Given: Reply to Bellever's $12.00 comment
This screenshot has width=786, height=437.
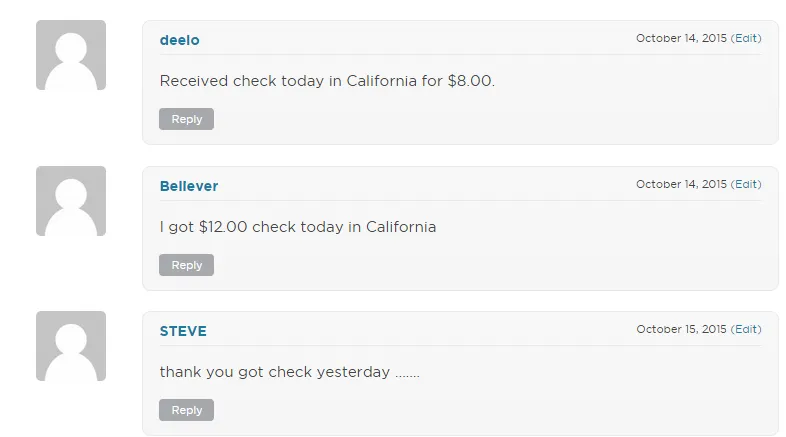Looking at the screenshot, I should [x=186, y=265].
